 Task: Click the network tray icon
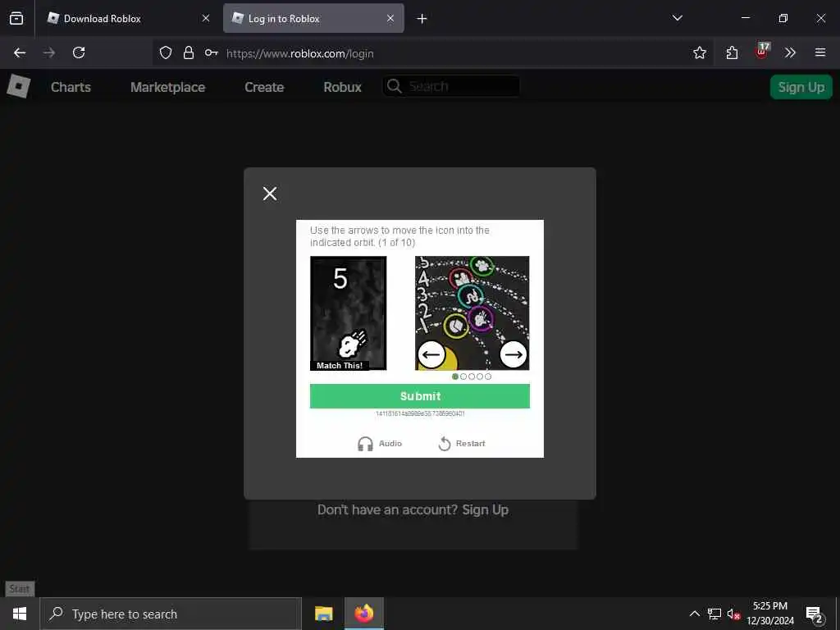[714, 614]
